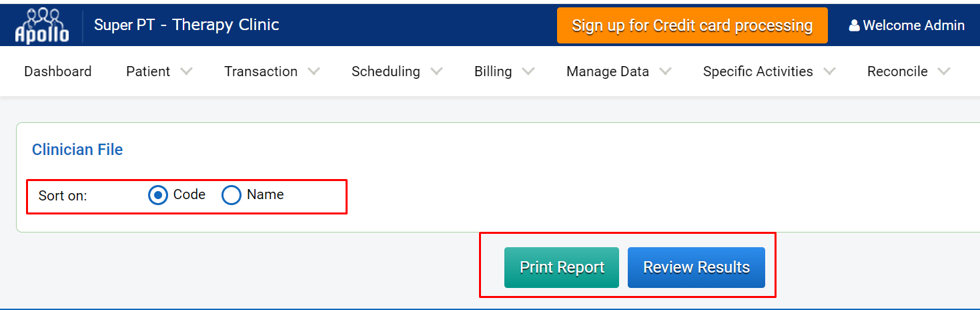Viewport: 980px width, 310px height.
Task: Click Sign up for Credit card processing
Action: pos(692,25)
